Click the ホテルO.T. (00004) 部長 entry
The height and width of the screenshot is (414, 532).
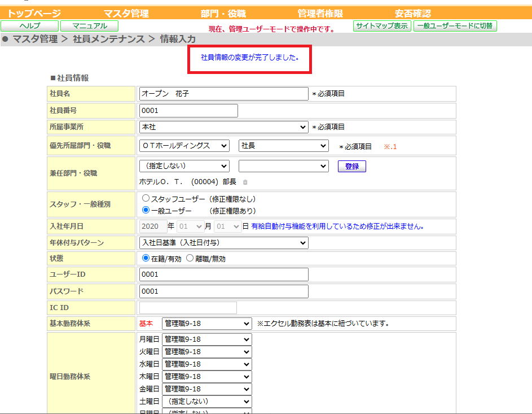point(188,182)
